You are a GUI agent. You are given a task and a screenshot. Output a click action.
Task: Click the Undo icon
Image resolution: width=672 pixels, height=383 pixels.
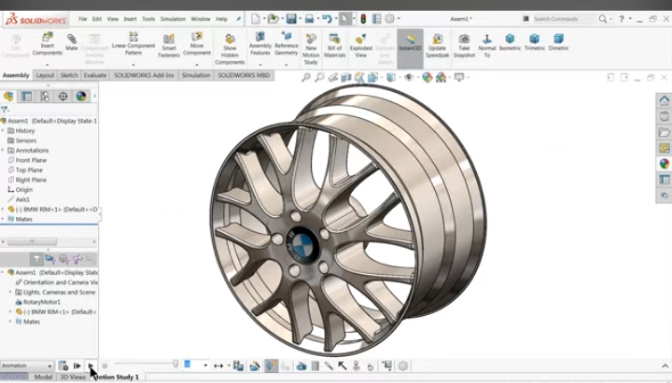coord(327,18)
